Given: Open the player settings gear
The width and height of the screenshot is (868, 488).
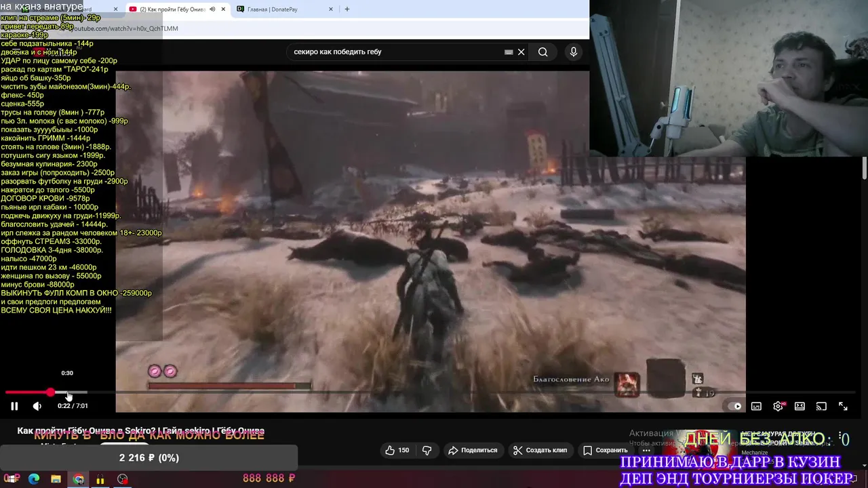Looking at the screenshot, I should pyautogui.click(x=778, y=406).
